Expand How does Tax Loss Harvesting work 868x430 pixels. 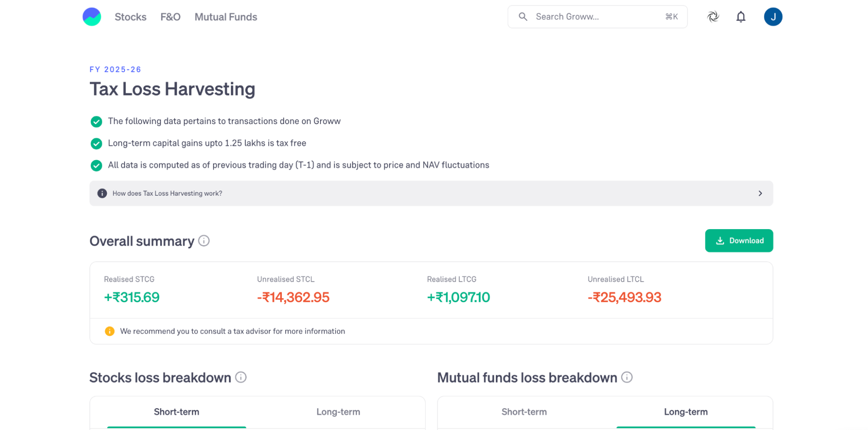pyautogui.click(x=167, y=194)
